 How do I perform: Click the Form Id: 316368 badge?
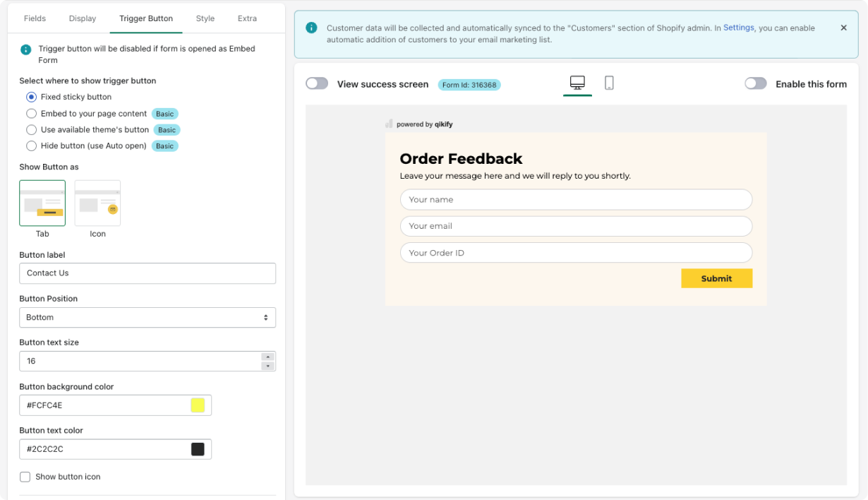(469, 85)
